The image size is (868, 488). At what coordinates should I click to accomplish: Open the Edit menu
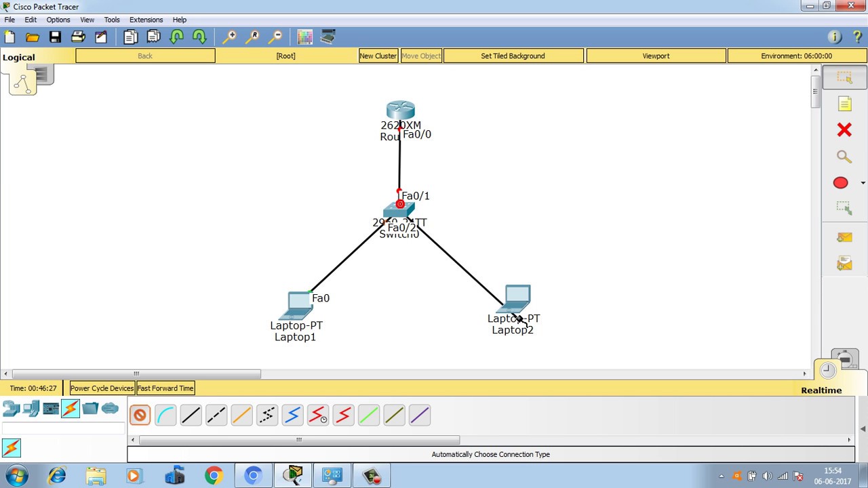tap(31, 20)
